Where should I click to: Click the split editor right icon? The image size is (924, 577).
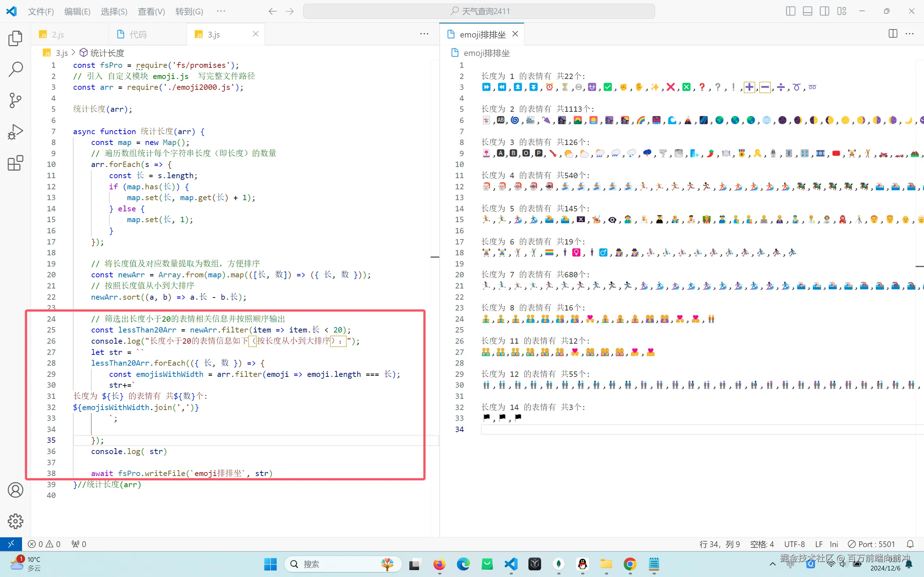point(893,34)
